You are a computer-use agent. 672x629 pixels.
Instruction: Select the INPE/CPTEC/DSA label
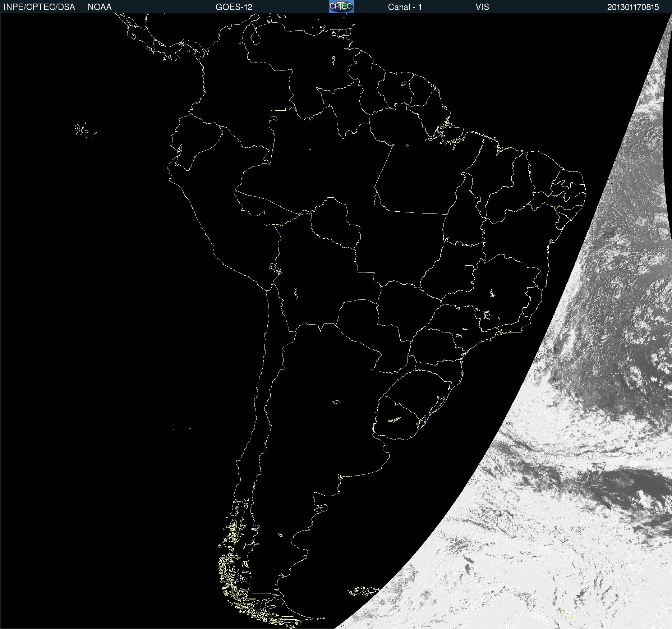tap(39, 7)
